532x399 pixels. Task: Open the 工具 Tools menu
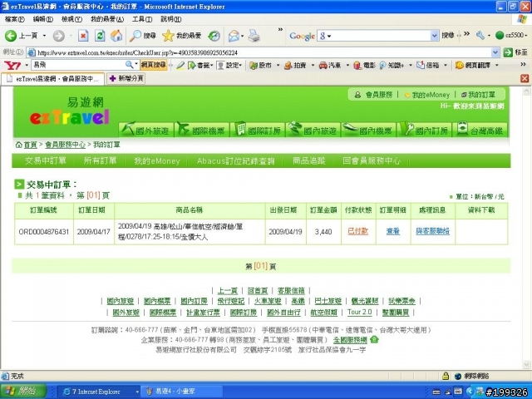click(142, 19)
